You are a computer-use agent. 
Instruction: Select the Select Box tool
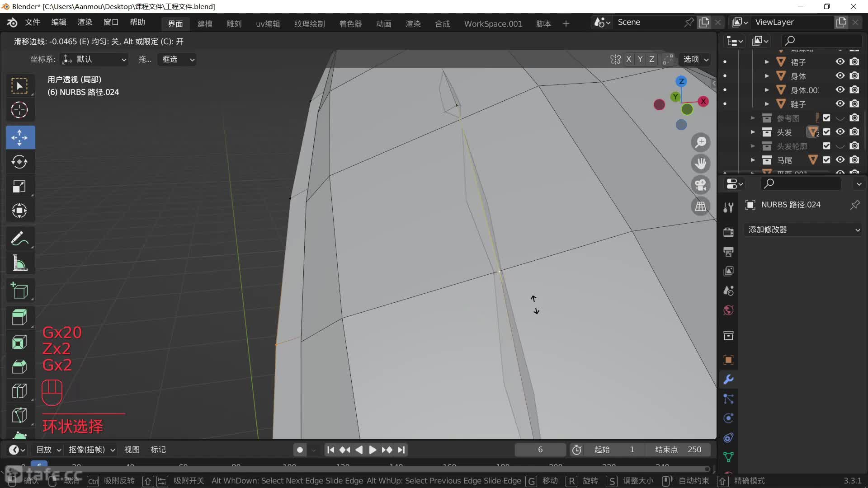19,86
